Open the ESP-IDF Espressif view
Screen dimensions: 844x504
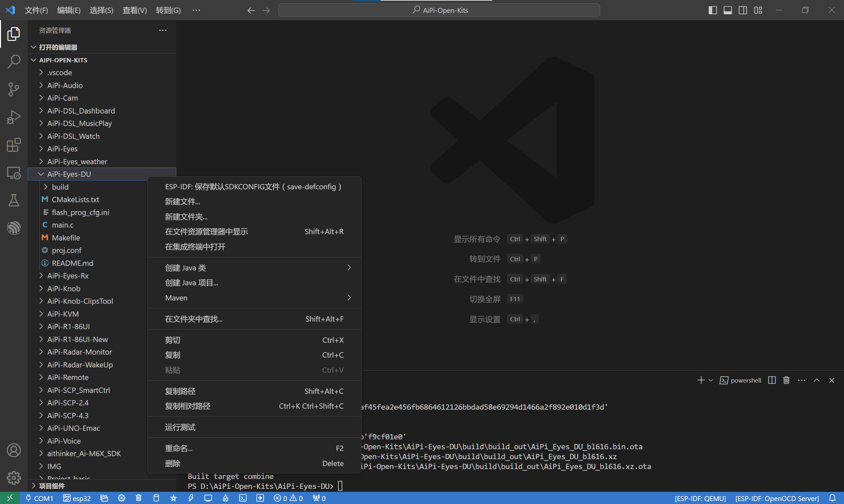[14, 228]
